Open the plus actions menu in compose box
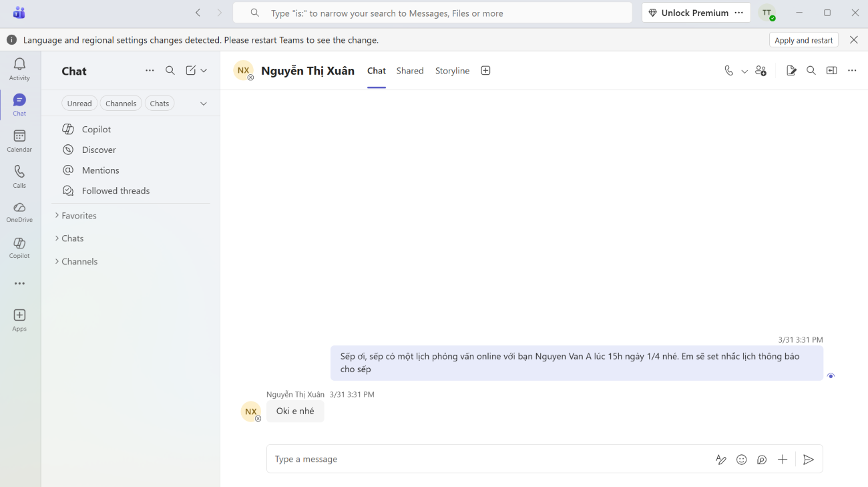The width and height of the screenshot is (868, 487). [783, 460]
